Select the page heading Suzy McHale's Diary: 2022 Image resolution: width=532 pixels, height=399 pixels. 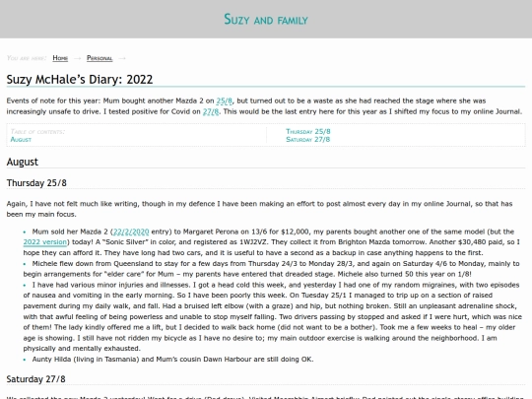coord(80,79)
